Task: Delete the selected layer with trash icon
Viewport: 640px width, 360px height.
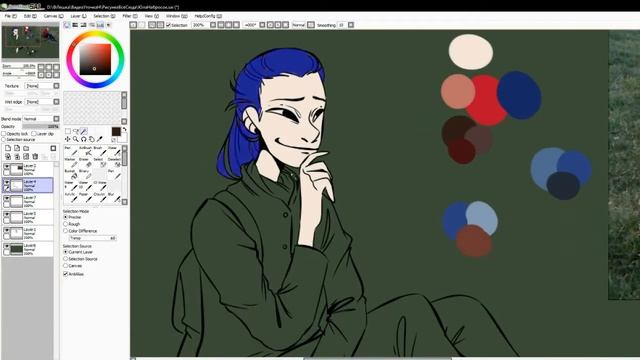Action: tap(35, 156)
